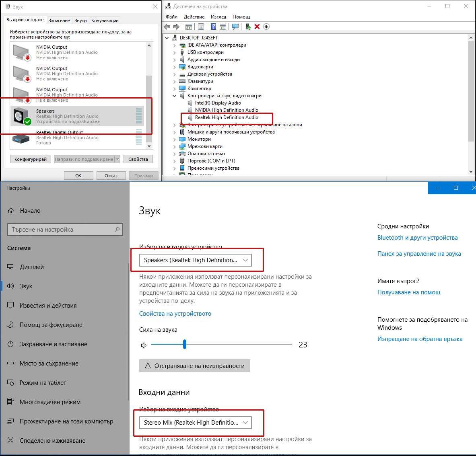Open the Properties toolbar icon in Device Manager
476x456 pixels.
201,27
